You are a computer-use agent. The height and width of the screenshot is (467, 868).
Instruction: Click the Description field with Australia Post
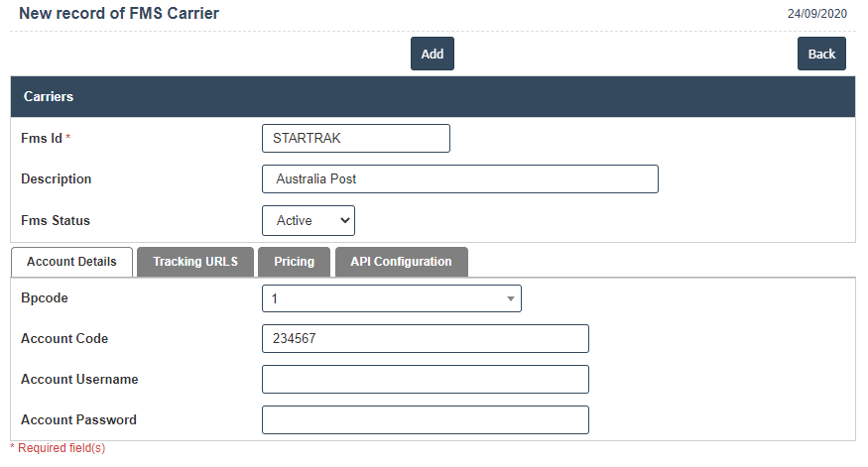pos(459,179)
